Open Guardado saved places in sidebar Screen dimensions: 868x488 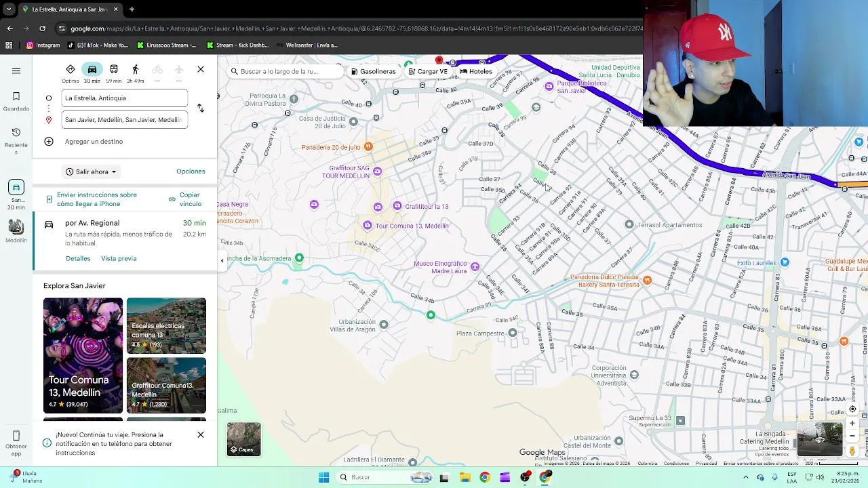pos(16,102)
